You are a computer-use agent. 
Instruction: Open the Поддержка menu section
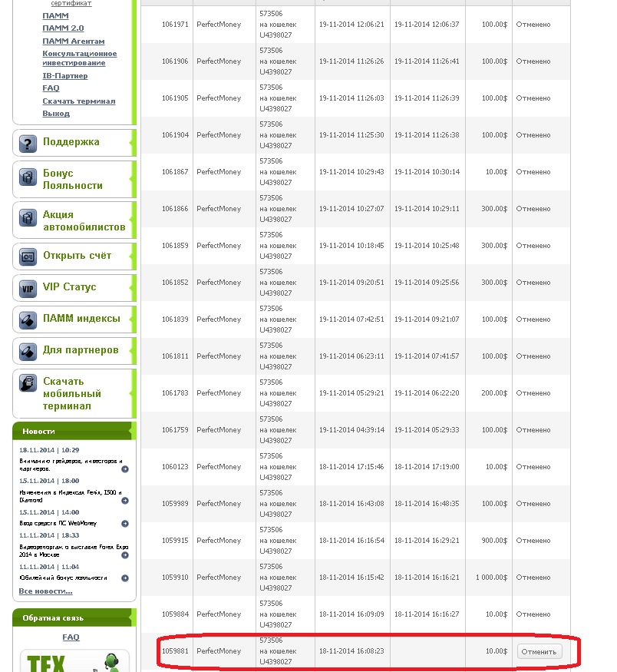tap(74, 143)
